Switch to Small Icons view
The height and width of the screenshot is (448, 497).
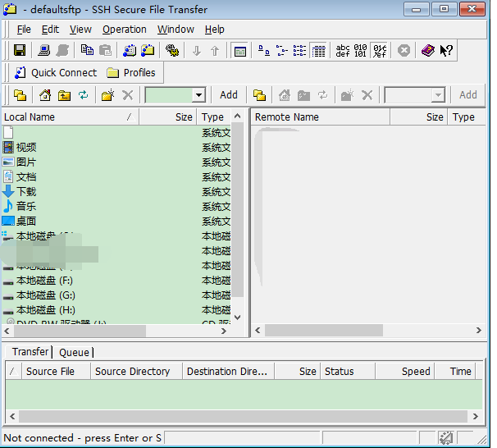282,50
